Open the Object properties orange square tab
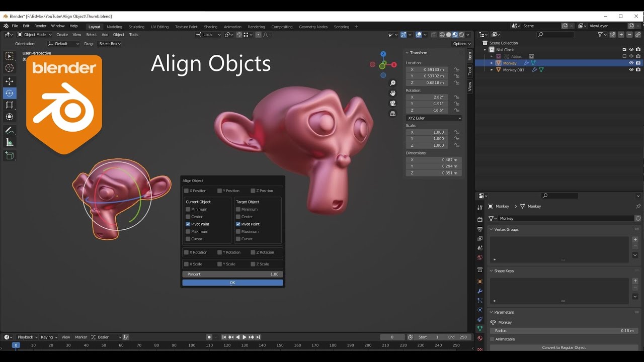Viewport: 644px width, 362px height. (480, 282)
